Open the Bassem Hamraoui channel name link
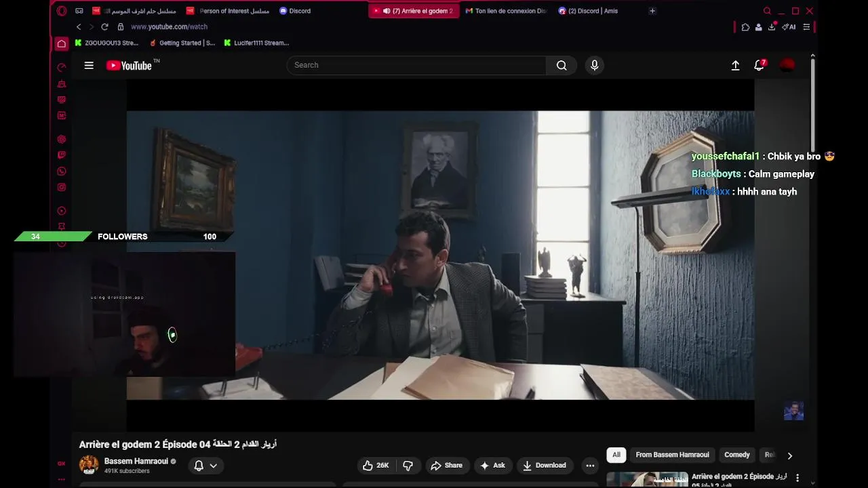Viewport: 868px width, 488px height. (x=136, y=461)
